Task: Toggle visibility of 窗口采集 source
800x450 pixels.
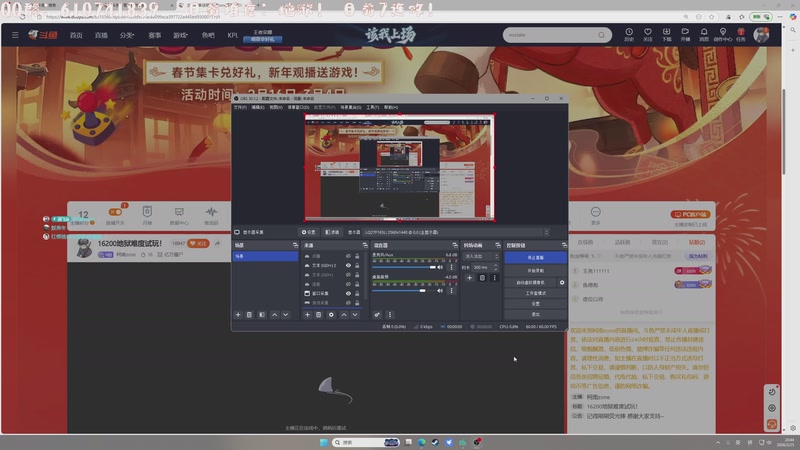Action: click(x=348, y=293)
